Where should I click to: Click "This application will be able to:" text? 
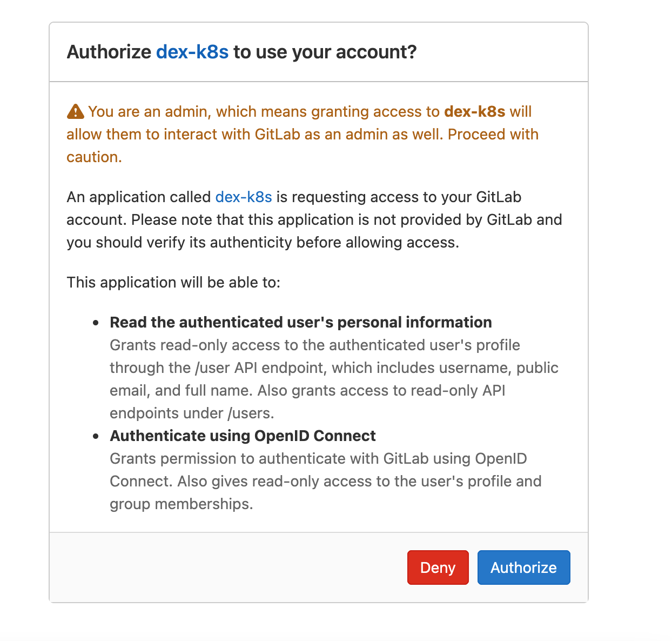click(x=173, y=282)
